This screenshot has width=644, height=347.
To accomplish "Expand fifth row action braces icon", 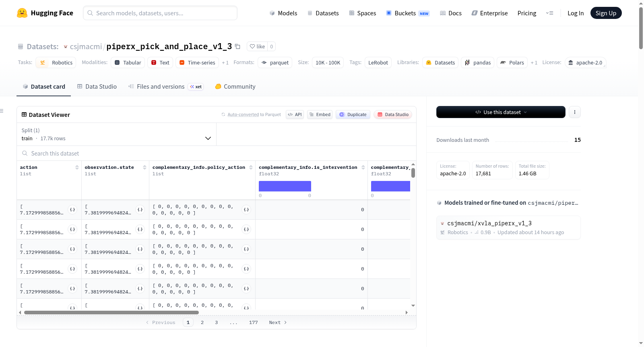I will [72, 289].
